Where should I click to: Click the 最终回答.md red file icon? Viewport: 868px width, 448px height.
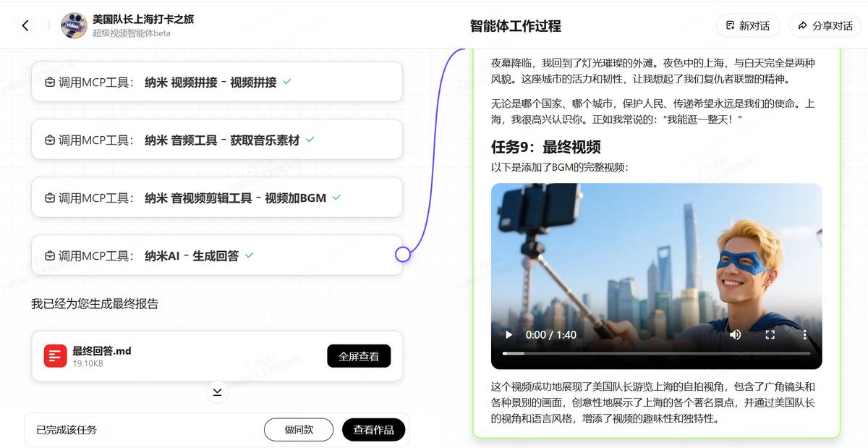pos(55,356)
